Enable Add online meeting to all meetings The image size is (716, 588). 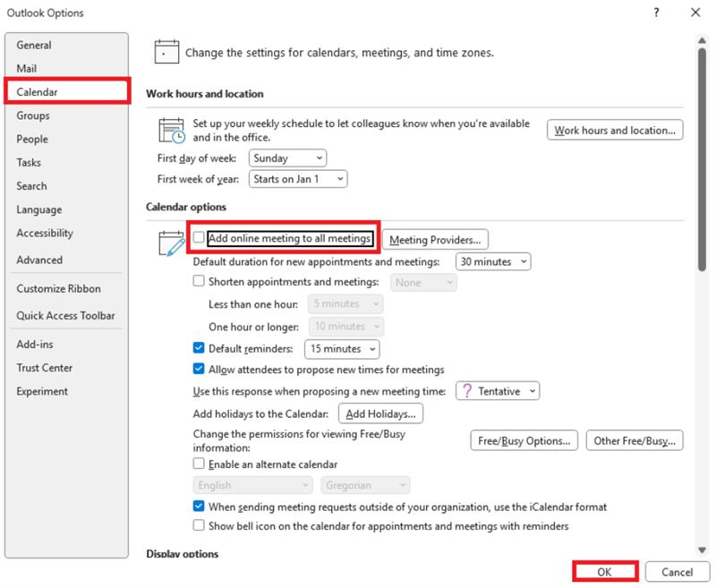(199, 237)
